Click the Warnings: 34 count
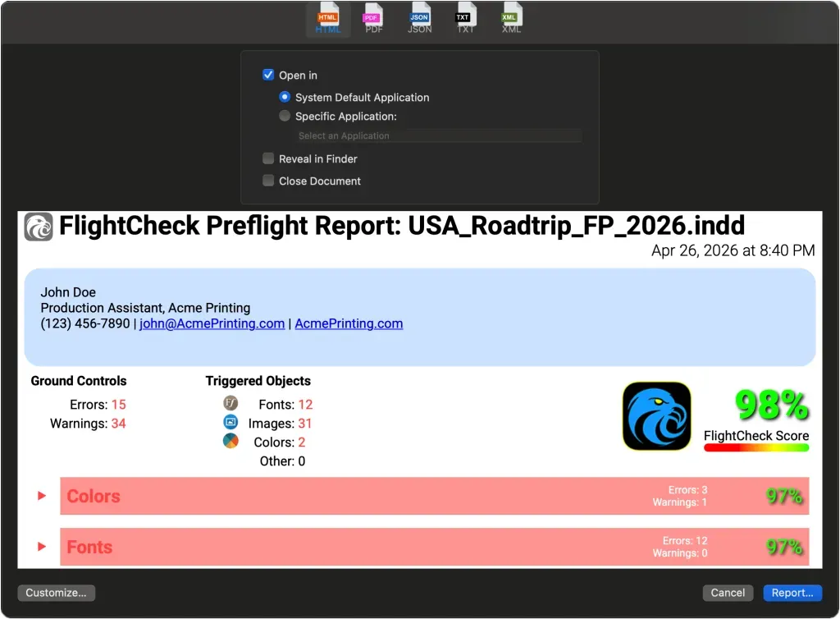The height and width of the screenshot is (619, 840). (88, 424)
